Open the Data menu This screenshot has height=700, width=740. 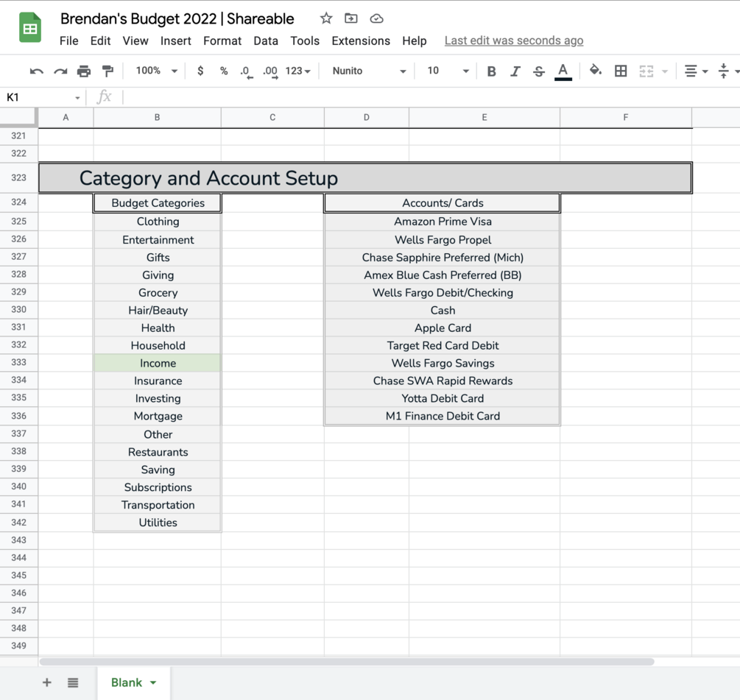click(x=266, y=41)
